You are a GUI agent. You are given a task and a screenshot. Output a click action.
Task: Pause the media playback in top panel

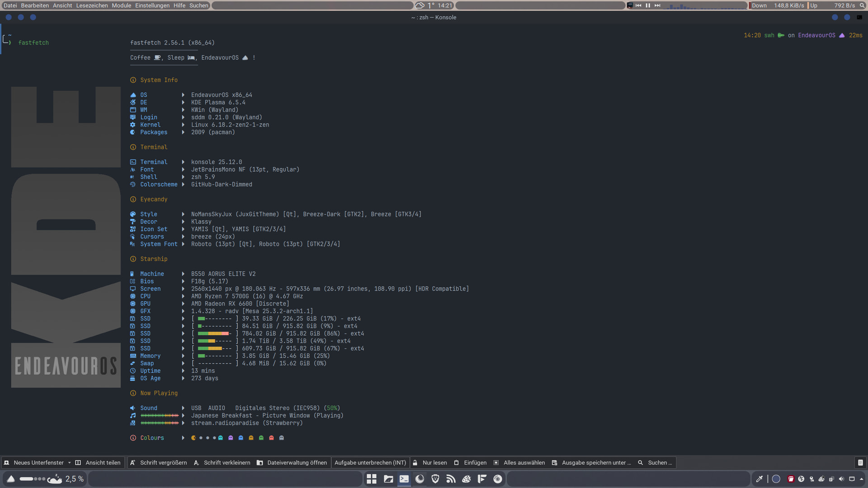[x=648, y=5]
